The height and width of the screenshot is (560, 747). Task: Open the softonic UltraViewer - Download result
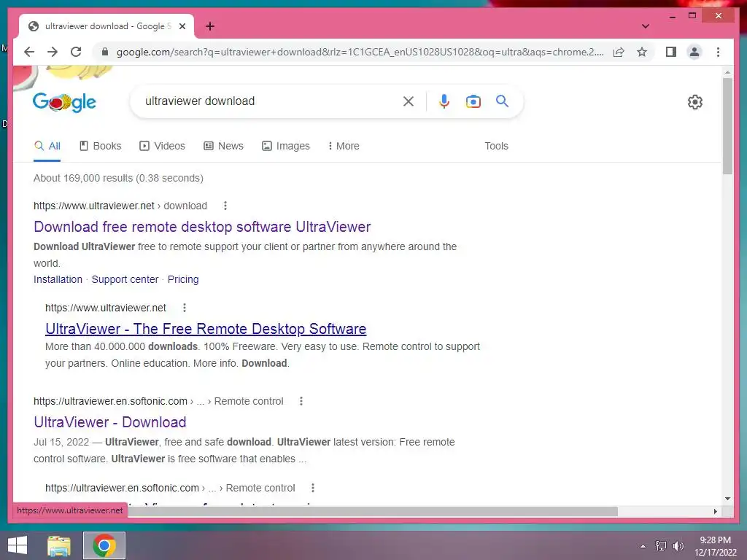pyautogui.click(x=110, y=422)
